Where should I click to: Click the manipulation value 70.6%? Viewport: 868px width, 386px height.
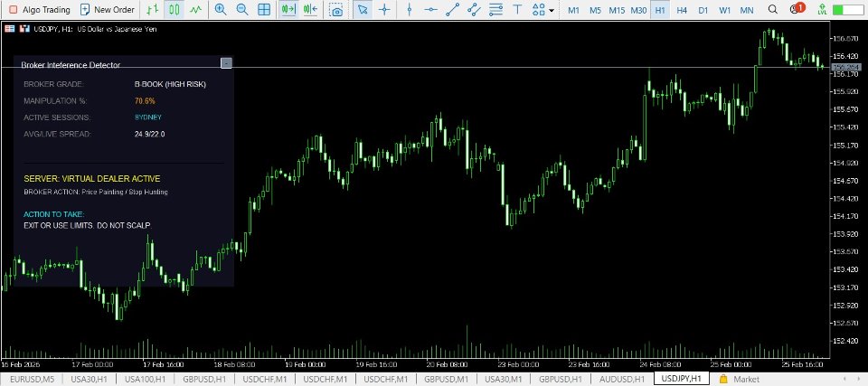145,100
